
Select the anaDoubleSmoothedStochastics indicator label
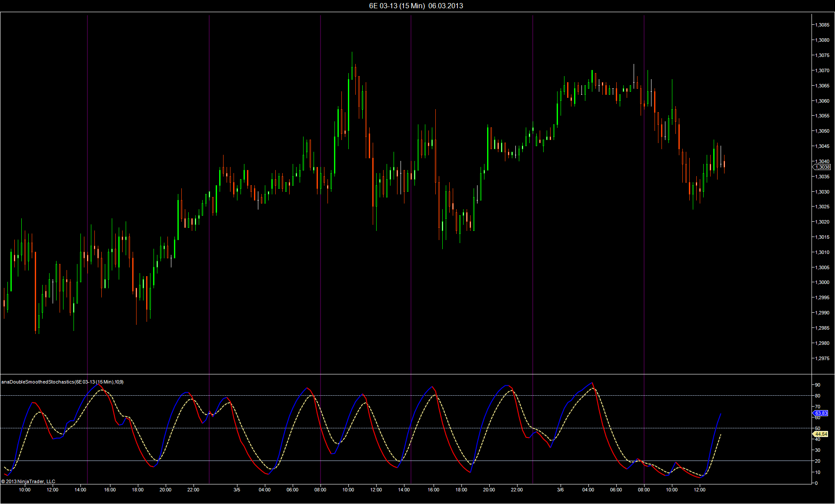point(62,382)
